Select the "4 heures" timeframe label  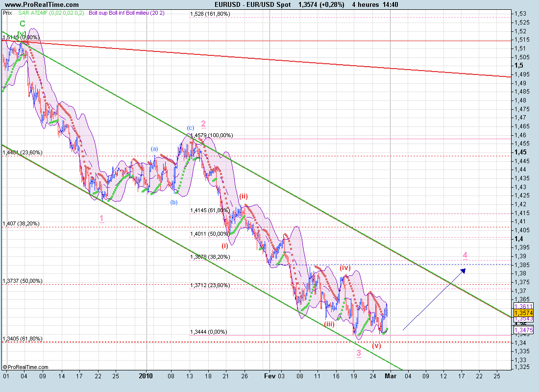point(366,5)
